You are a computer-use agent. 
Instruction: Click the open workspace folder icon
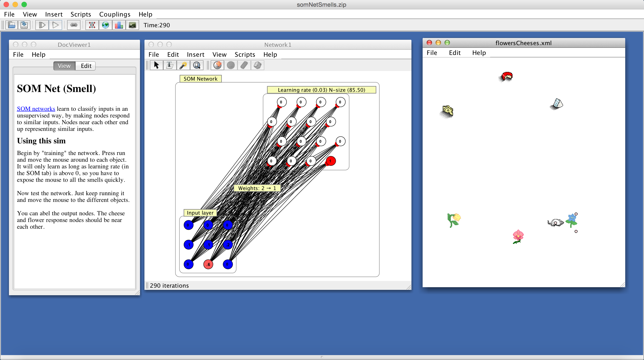click(11, 25)
